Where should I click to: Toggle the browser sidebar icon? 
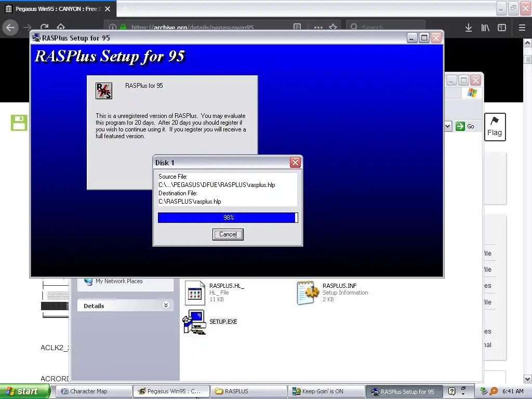(x=502, y=28)
